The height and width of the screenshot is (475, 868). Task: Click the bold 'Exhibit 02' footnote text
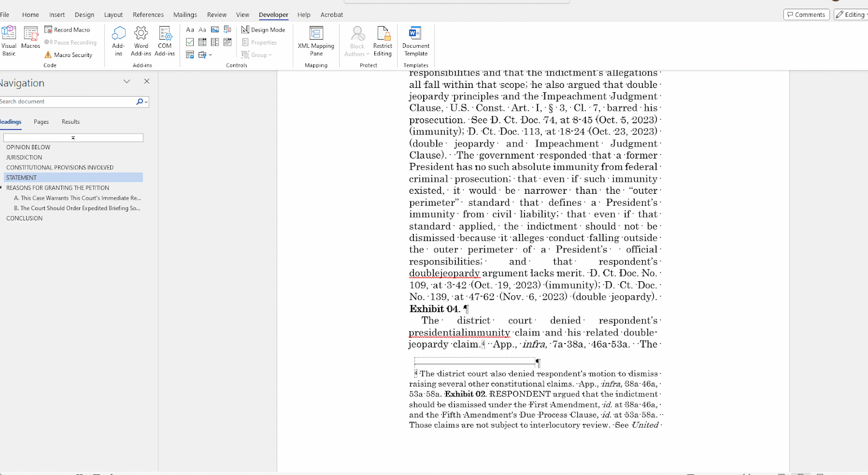click(465, 394)
